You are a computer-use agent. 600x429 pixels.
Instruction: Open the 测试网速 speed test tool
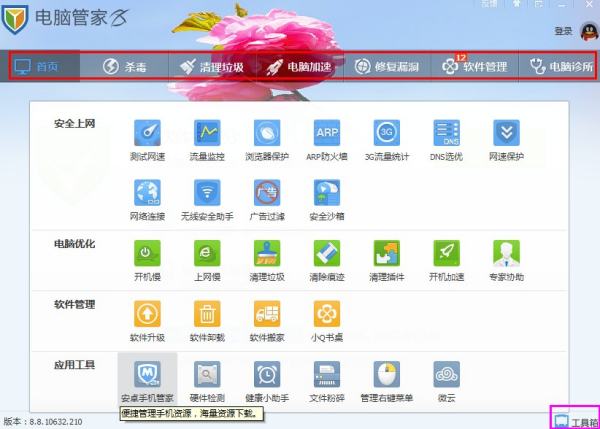tap(147, 140)
